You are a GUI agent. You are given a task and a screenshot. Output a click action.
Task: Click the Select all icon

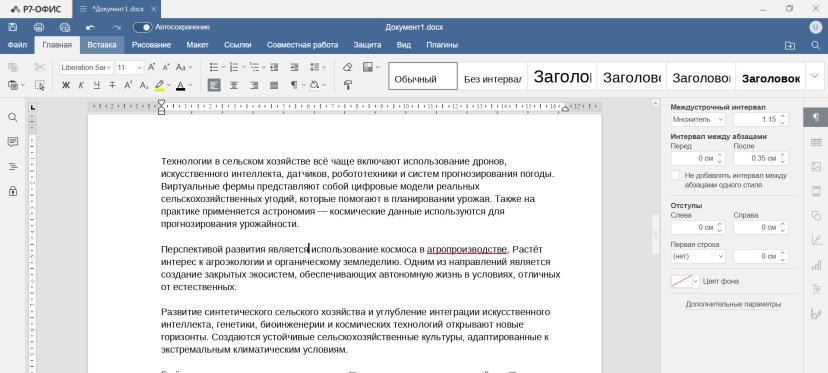tap(40, 85)
